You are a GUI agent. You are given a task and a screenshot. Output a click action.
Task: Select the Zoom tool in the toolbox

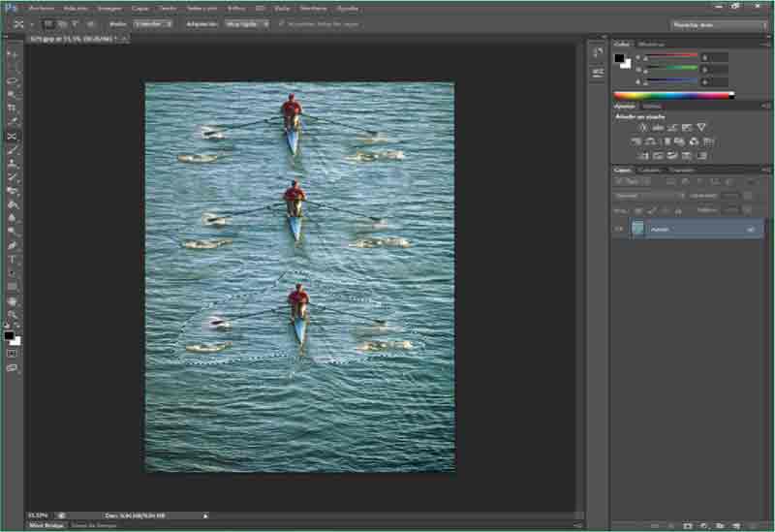tap(13, 315)
